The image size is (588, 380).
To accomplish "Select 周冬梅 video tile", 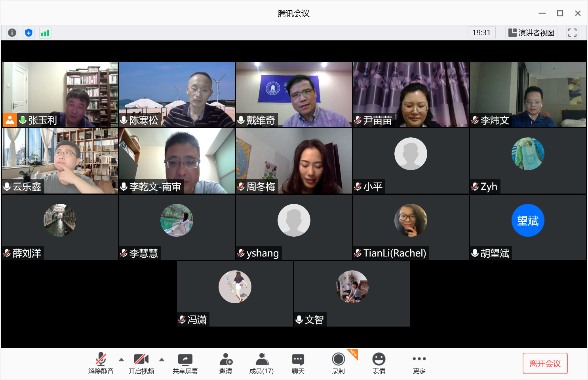I will (294, 161).
